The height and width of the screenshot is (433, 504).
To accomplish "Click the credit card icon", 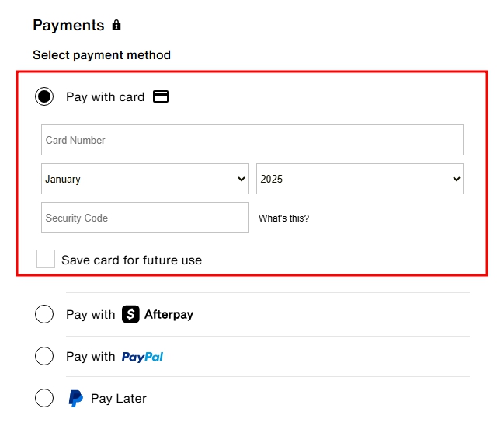I will [161, 96].
